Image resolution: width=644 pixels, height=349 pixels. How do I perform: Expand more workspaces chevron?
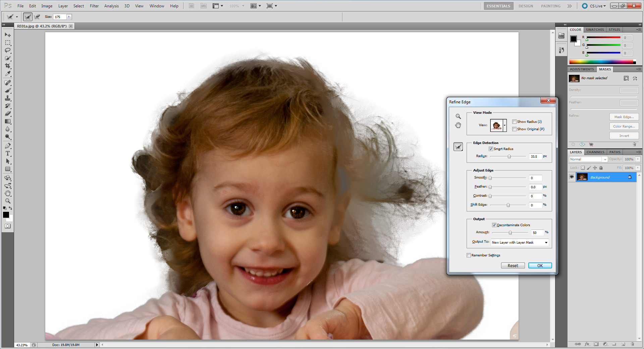tap(570, 6)
